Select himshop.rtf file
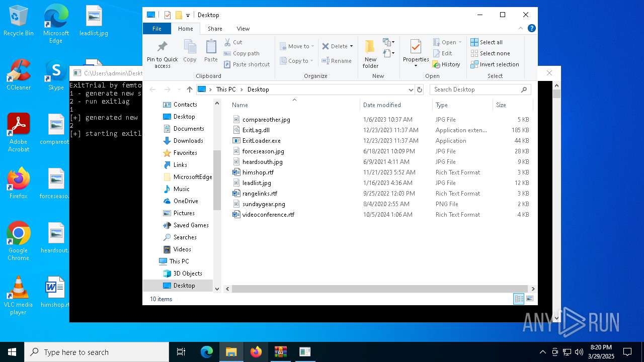This screenshot has width=644, height=362. tap(258, 172)
